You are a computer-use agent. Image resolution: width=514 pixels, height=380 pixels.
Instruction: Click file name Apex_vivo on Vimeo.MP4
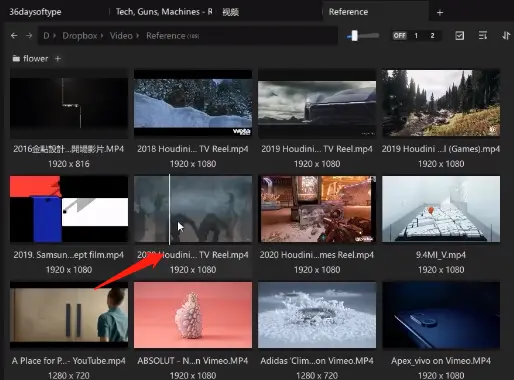pos(441,361)
